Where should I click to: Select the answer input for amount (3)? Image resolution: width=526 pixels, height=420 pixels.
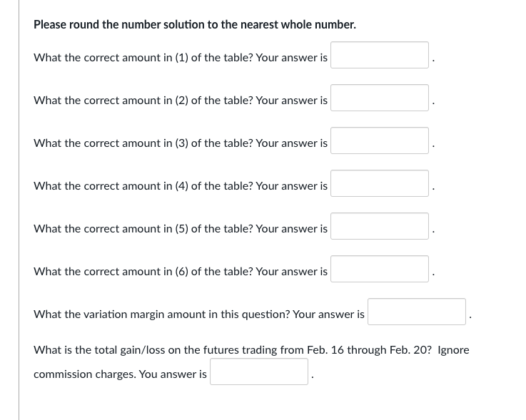pyautogui.click(x=380, y=140)
